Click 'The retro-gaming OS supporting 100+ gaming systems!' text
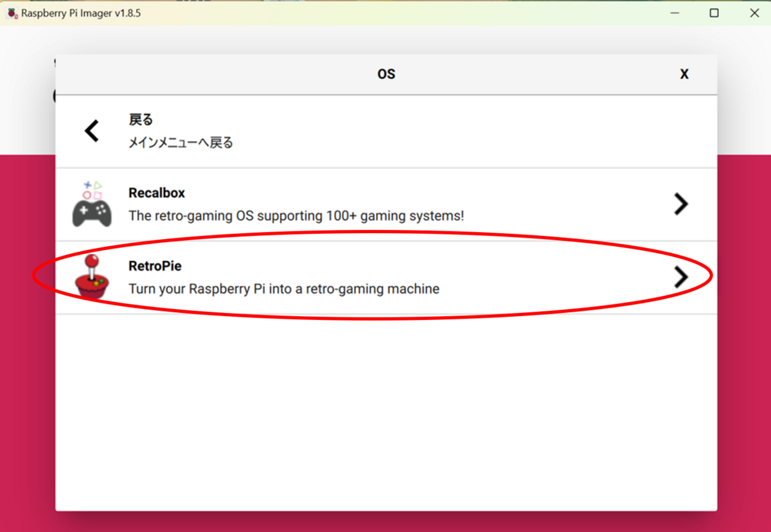Viewport: 771px width, 532px height. [296, 216]
